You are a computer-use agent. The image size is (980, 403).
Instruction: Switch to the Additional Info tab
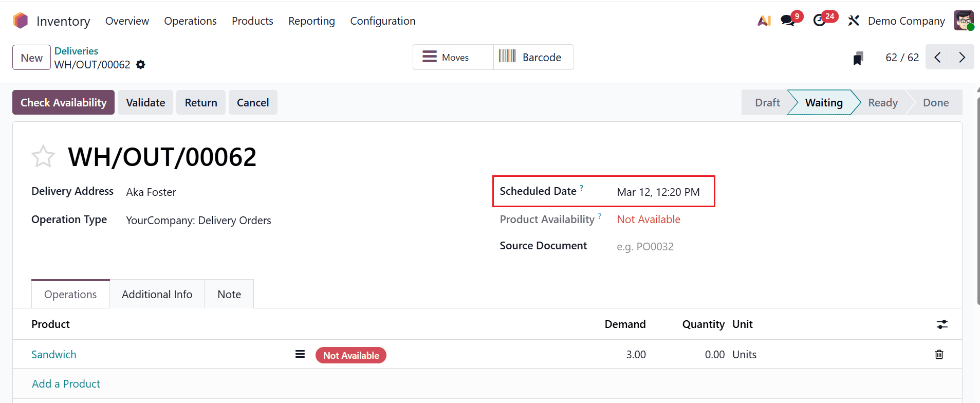pos(157,295)
